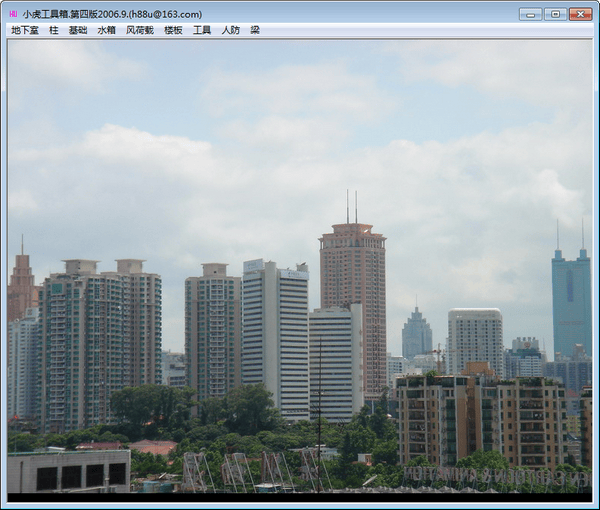Close the 小虎工具箱 window
Viewport: 600px width, 510px height.
click(x=580, y=14)
